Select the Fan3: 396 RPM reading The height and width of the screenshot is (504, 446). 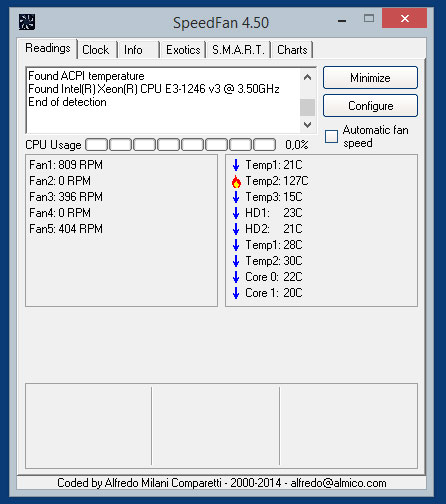(66, 197)
